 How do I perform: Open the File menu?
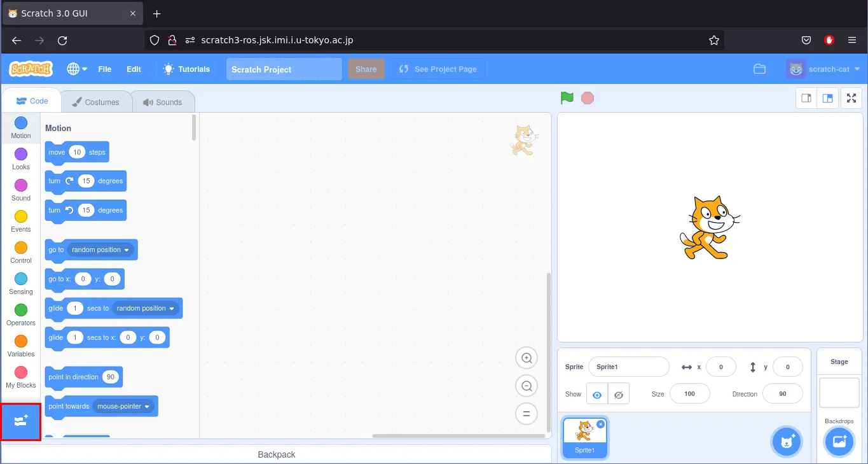point(104,69)
